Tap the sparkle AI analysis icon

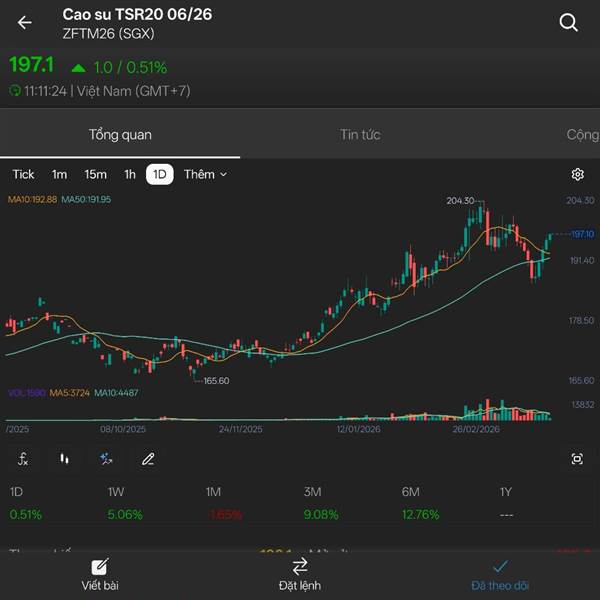(106, 459)
